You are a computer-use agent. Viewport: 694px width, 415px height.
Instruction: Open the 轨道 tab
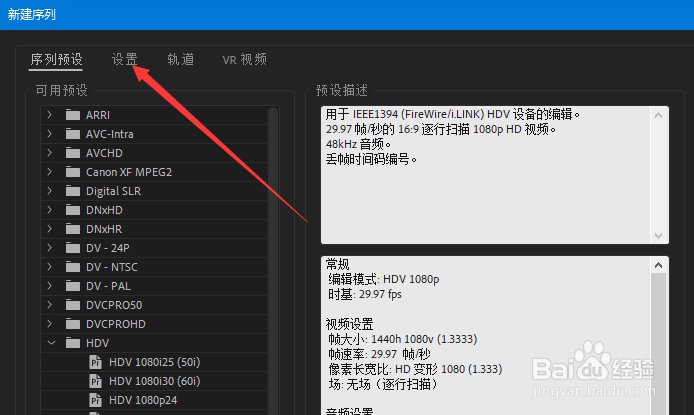[181, 59]
